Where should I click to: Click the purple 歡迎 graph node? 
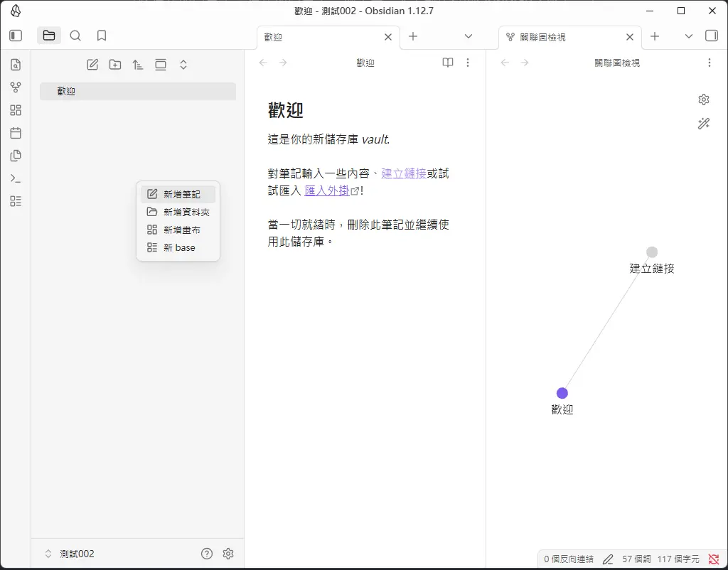tap(562, 393)
